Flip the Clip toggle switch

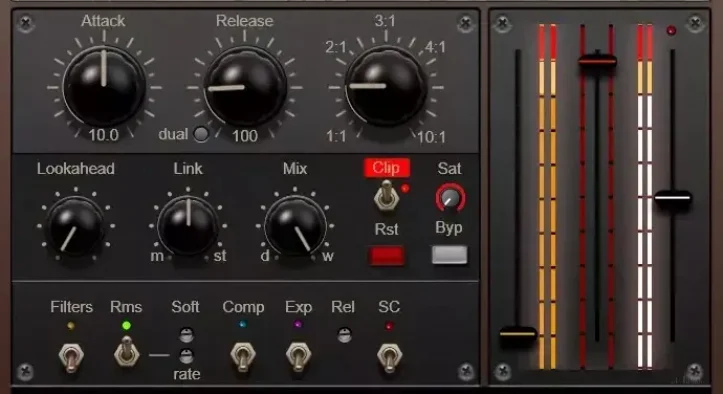[386, 197]
